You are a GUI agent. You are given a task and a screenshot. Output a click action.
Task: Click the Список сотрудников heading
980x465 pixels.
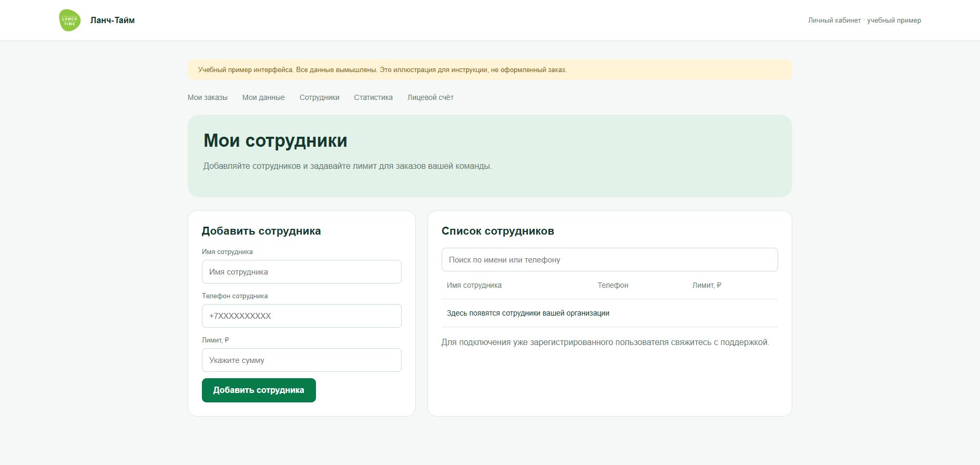tap(498, 231)
